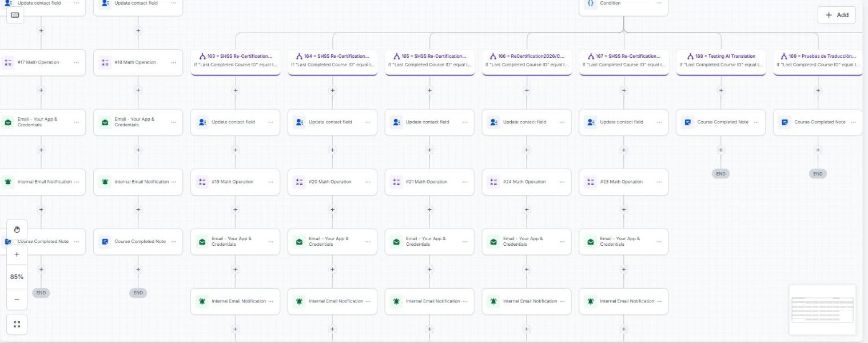Click update-contact icon under branch 165
Viewport: 868px width, 343px height.
tap(396, 122)
